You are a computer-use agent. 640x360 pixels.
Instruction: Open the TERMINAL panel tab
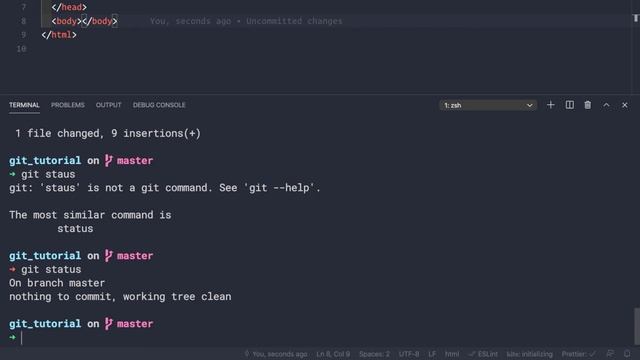point(24,105)
